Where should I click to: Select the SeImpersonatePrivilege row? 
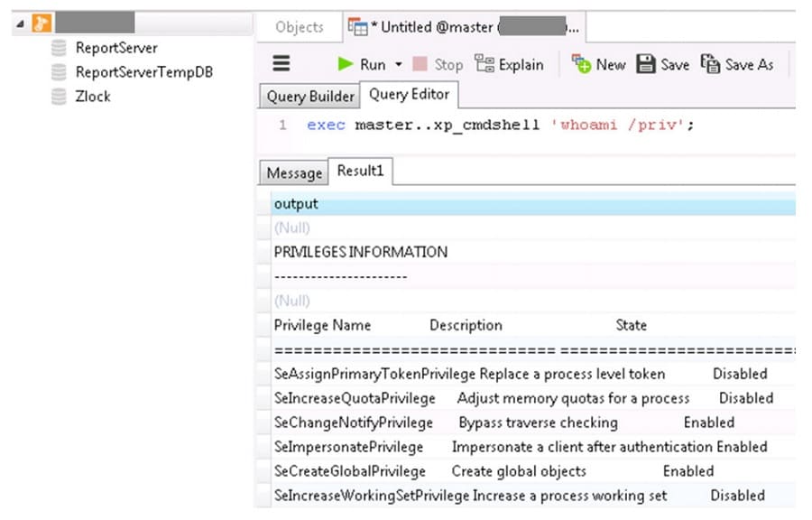pyautogui.click(x=533, y=447)
